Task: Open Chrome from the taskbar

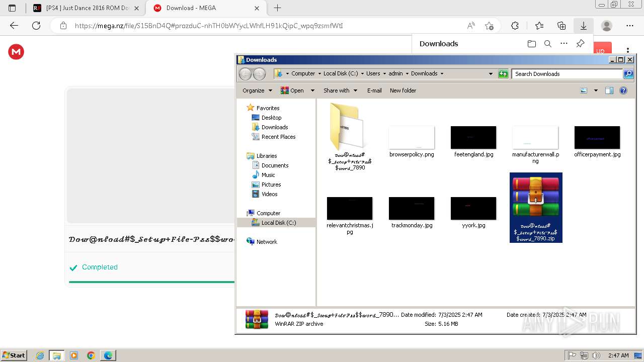Action: (91, 355)
